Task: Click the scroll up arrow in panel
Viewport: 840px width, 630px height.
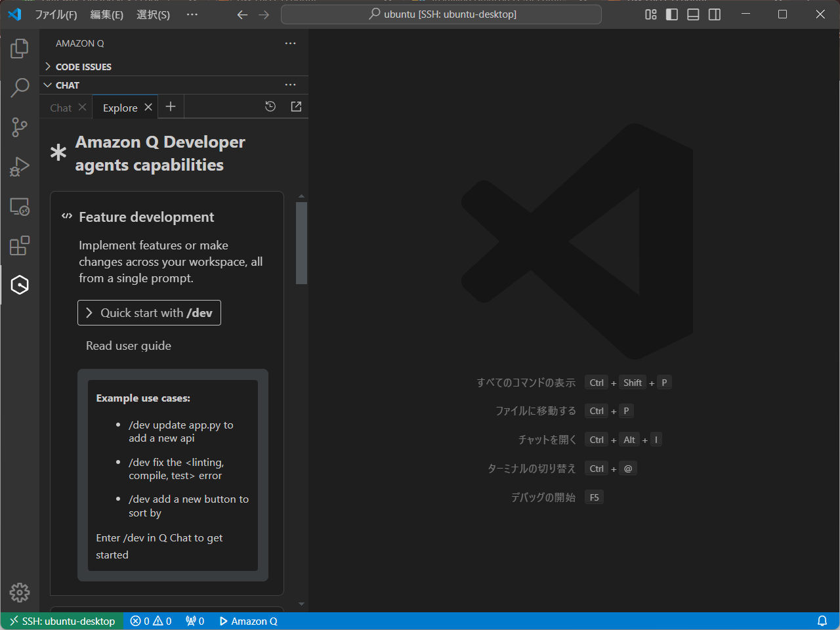Action: tap(301, 196)
